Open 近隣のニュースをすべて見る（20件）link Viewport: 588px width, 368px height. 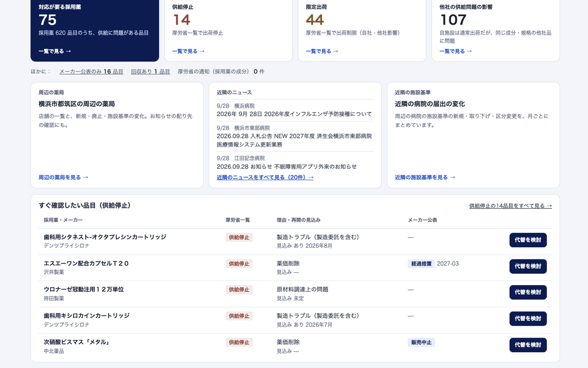tap(265, 177)
